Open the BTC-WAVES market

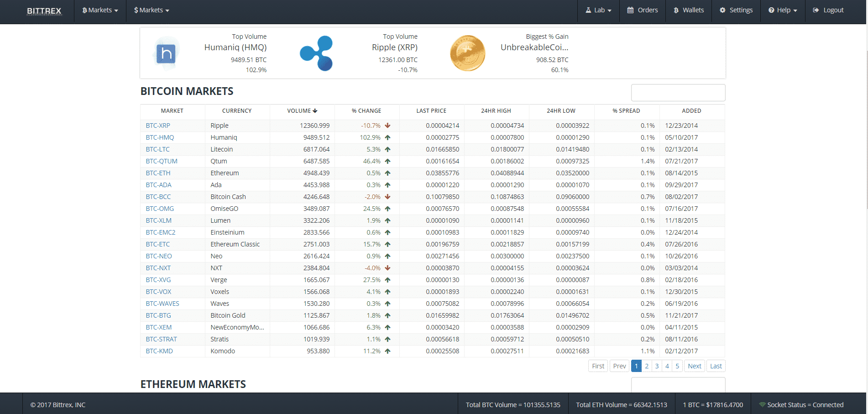point(162,304)
